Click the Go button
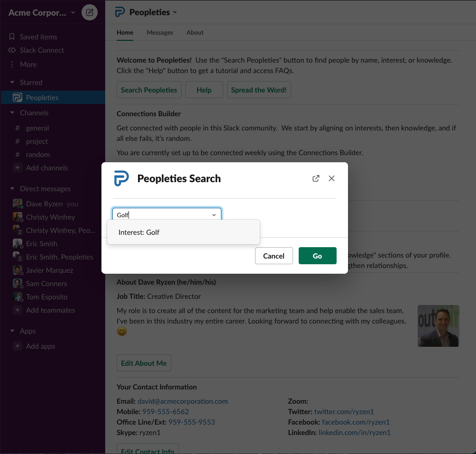The image size is (476, 454). click(318, 256)
